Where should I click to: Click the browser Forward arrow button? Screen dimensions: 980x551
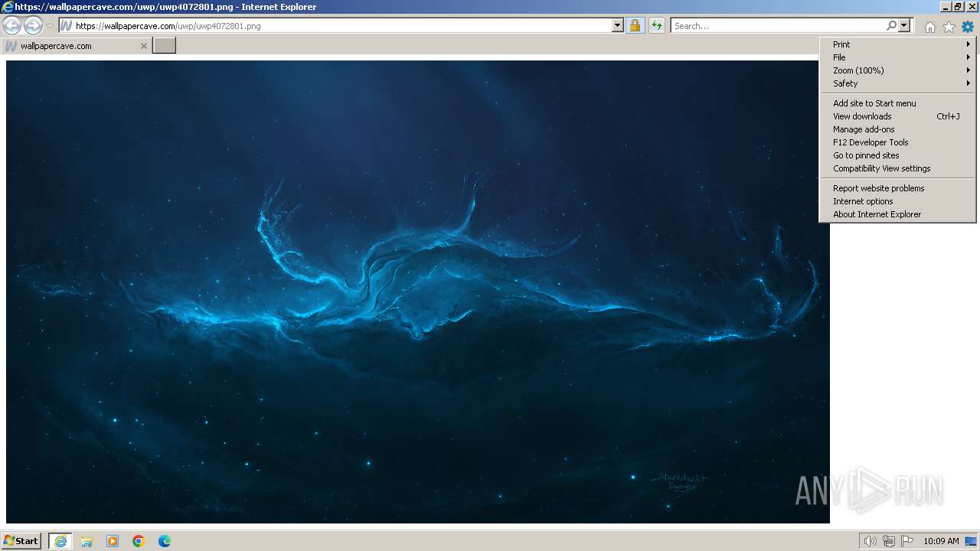pos(33,25)
